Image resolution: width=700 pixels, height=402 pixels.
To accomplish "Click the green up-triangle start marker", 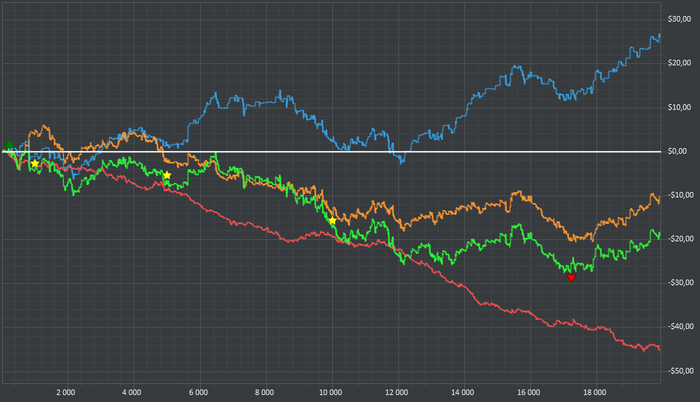I will (x=9, y=145).
